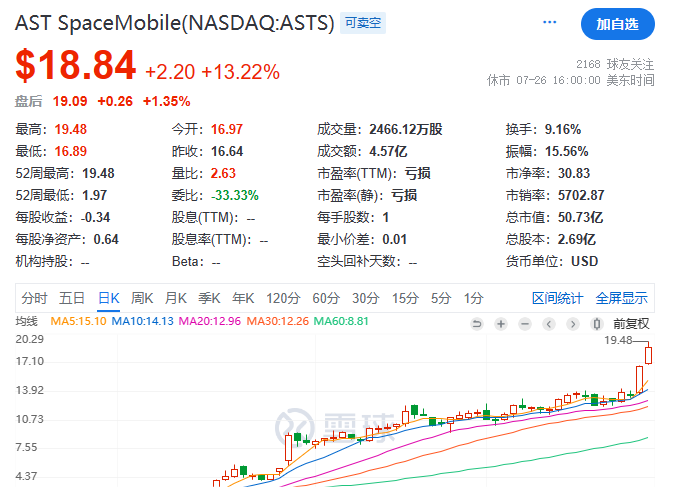The height and width of the screenshot is (487, 673).
Task: Click the 市销率 value 5702.87
Action: (x=581, y=195)
